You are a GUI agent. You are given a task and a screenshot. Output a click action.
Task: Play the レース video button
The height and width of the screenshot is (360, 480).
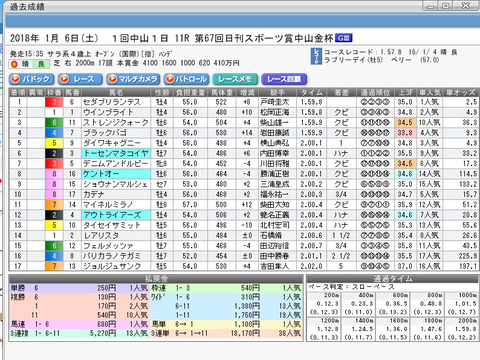tap(80, 79)
